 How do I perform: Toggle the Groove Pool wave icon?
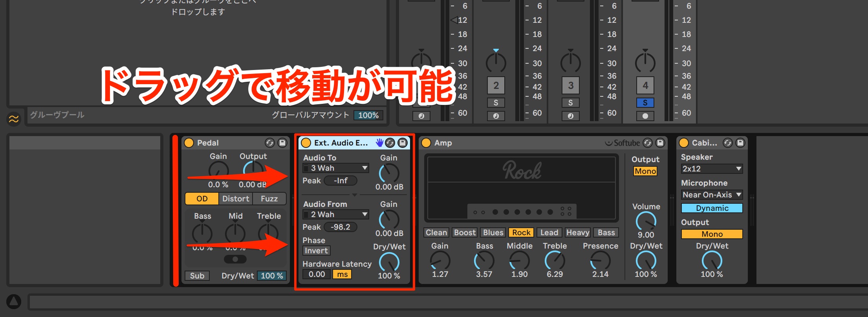tap(14, 118)
